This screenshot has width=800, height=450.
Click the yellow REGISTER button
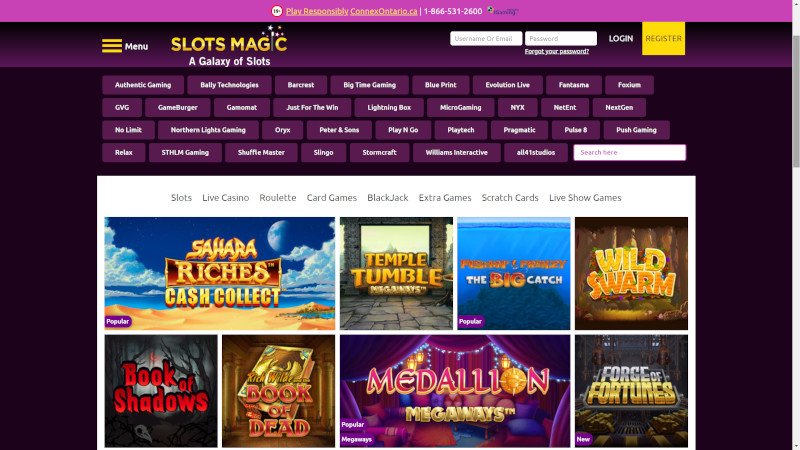click(x=663, y=38)
